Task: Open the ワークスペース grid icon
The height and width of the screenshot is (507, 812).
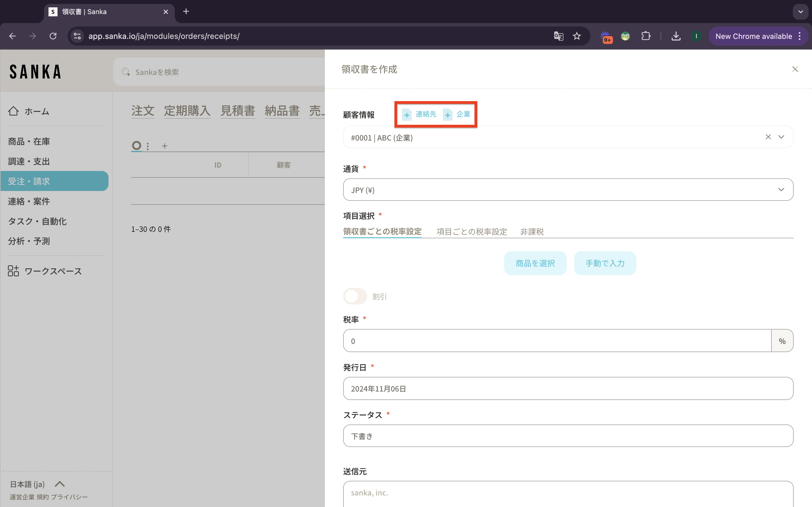Action: (x=14, y=271)
